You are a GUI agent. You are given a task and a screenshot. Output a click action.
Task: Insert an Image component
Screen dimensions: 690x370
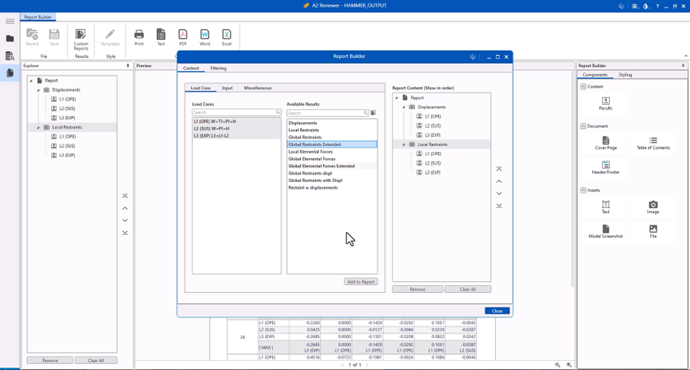pos(653,207)
